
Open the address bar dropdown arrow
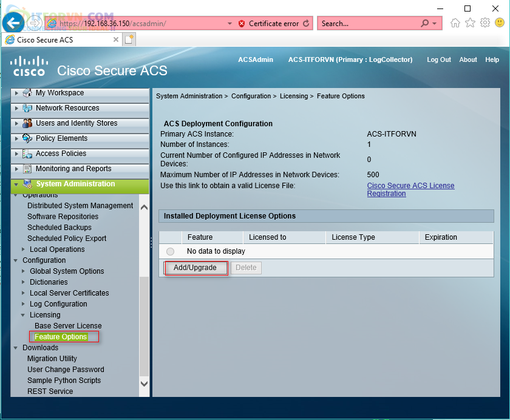tap(229, 24)
